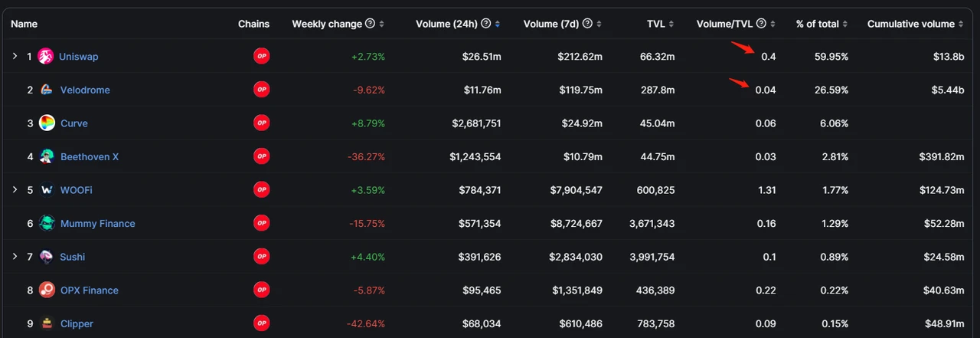Screen dimensions: 980x338
Task: Click the Mummy Finance logo icon
Action: click(47, 223)
